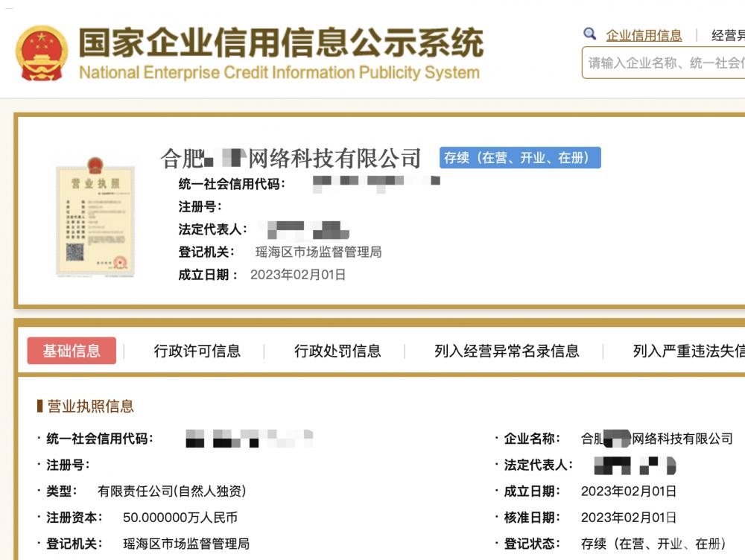Click the 营业执照信息 section heading
Image resolution: width=745 pixels, height=560 pixels.
point(90,406)
